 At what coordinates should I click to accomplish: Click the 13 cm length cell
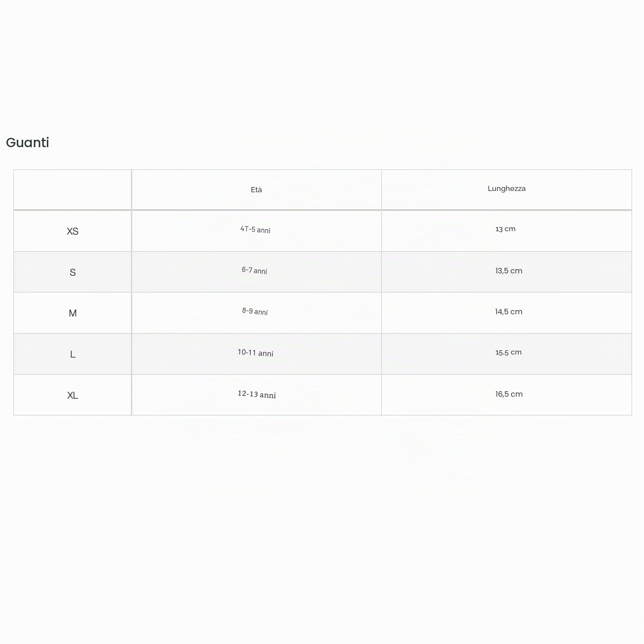[x=505, y=229]
